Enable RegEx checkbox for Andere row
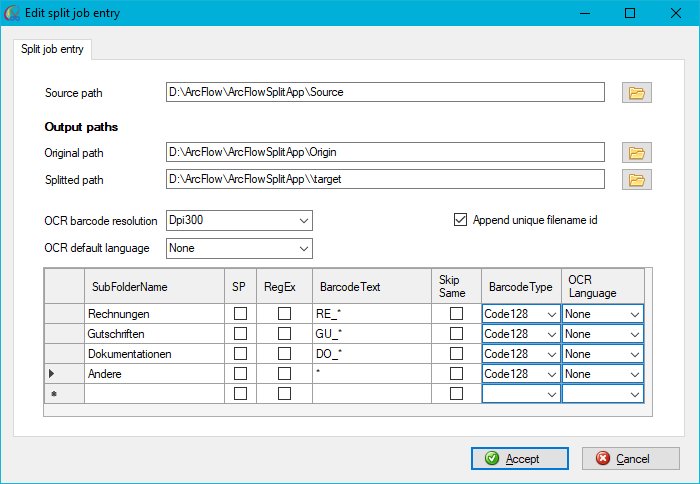Image resolution: width=700 pixels, height=484 pixels. (x=284, y=374)
